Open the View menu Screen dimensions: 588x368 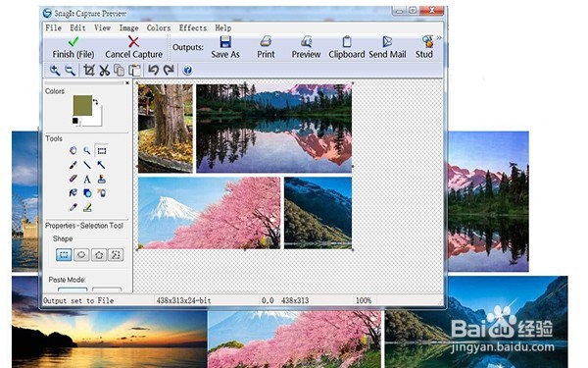point(102,27)
